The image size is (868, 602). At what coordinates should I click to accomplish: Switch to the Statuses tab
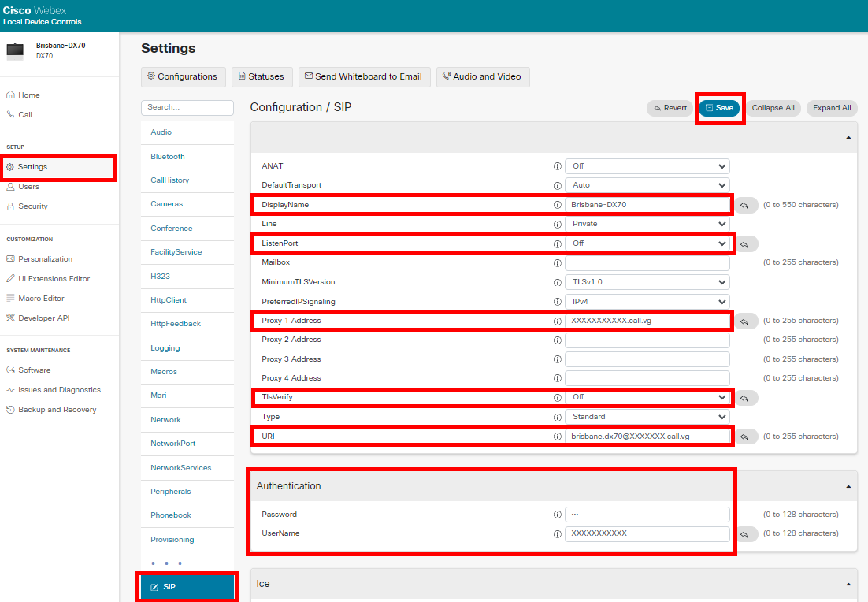(x=262, y=77)
